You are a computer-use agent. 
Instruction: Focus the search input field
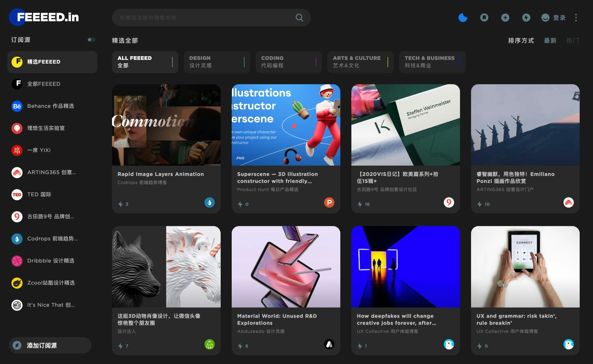coord(211,18)
